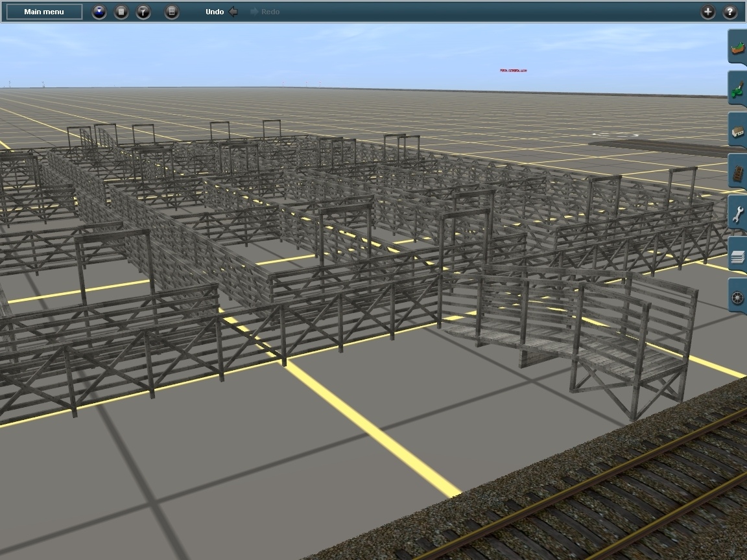Screen dimensions: 747x560
Task: Open the train wheel tab
Action: point(737,297)
